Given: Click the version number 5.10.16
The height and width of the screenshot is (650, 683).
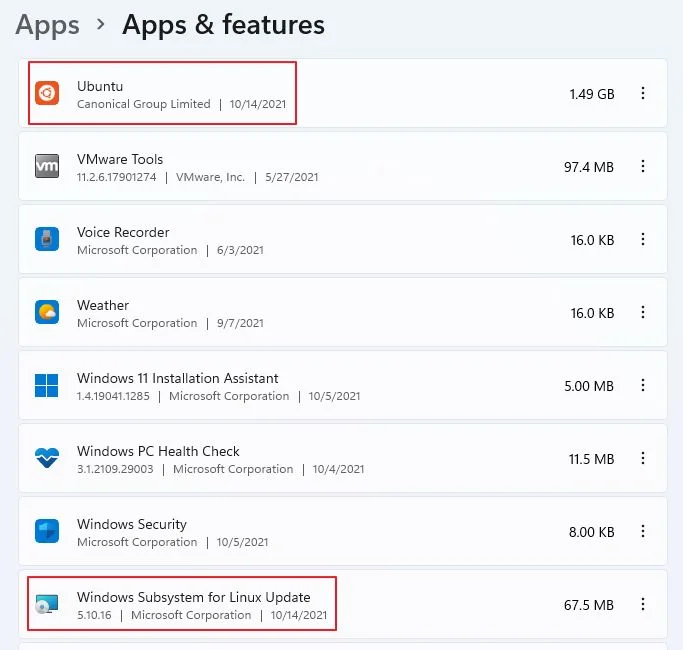Looking at the screenshot, I should coord(94,615).
